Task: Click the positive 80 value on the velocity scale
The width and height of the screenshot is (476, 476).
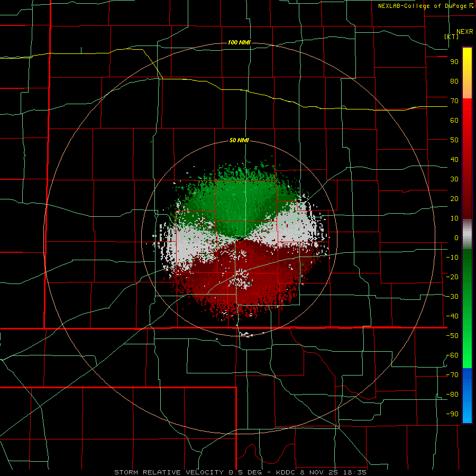Action: point(454,81)
